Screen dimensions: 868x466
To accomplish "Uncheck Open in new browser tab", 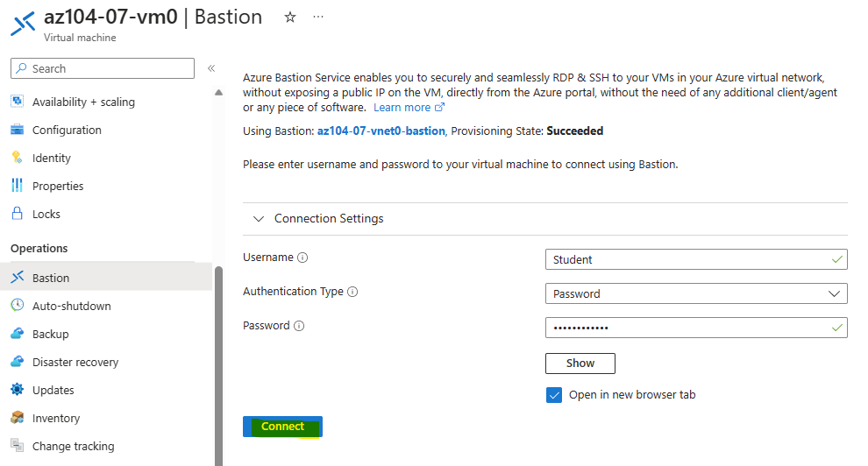I will pyautogui.click(x=554, y=395).
